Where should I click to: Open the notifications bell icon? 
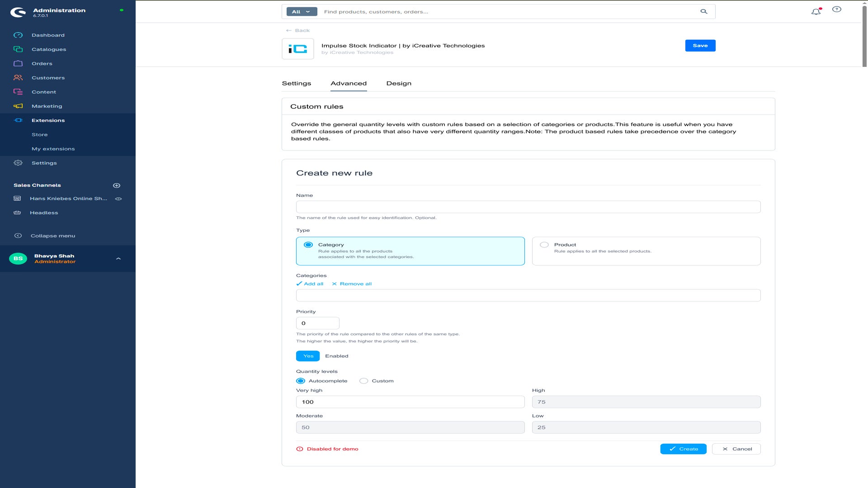pos(816,11)
